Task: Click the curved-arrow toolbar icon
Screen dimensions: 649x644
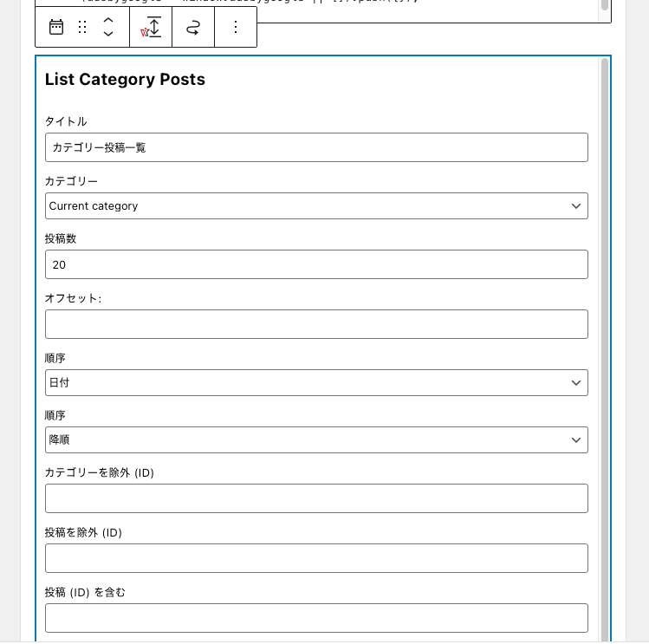Action: pos(193,27)
